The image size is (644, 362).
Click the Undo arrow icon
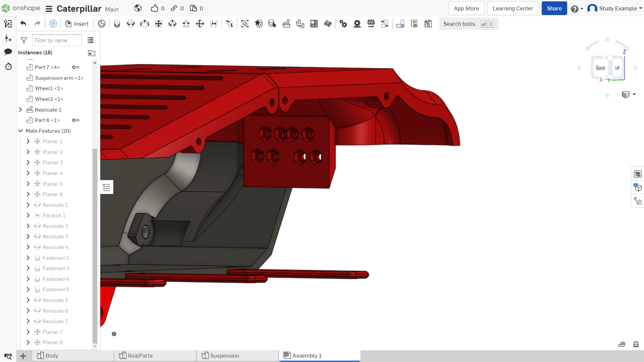point(23,24)
